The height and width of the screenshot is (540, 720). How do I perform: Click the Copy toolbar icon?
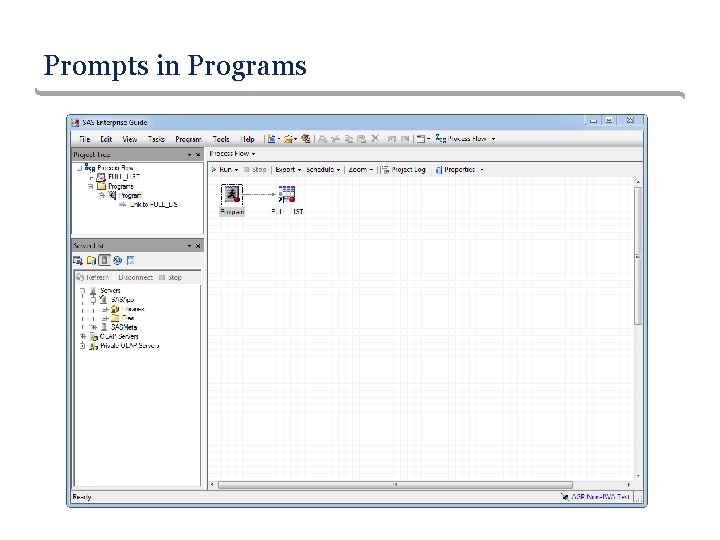(349, 139)
